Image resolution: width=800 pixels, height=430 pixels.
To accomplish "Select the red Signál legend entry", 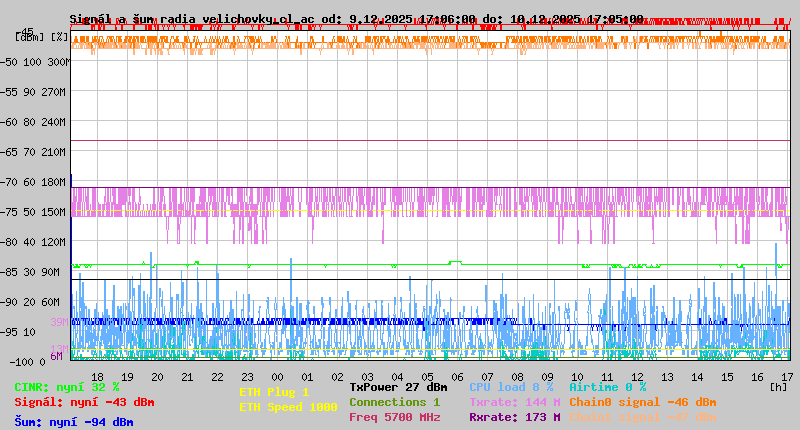I will point(84,402).
